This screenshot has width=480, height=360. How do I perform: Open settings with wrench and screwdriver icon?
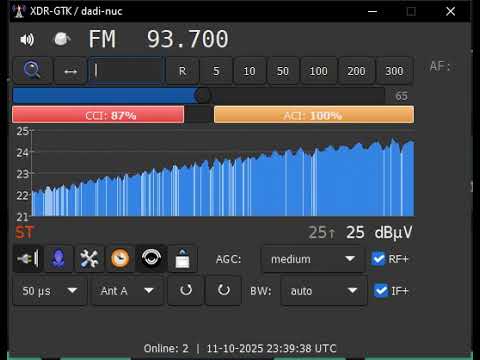point(89,259)
